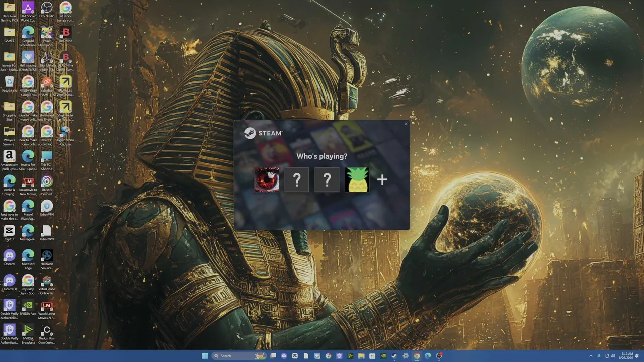
Task: Open File Explorer from the taskbar
Action: 361,356
